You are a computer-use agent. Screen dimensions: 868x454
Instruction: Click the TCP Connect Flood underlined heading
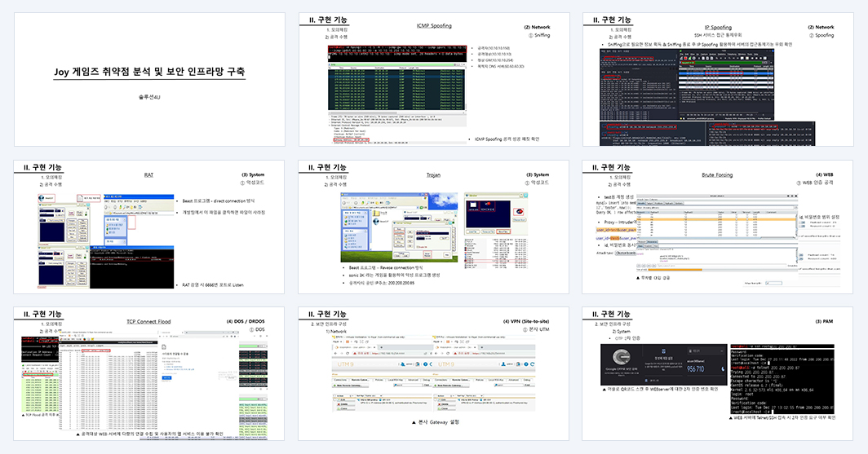(148, 321)
